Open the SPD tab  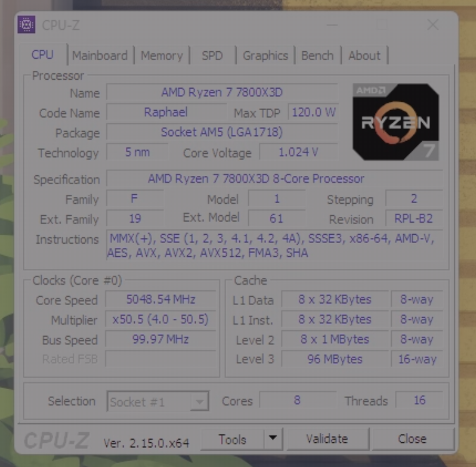coord(212,56)
